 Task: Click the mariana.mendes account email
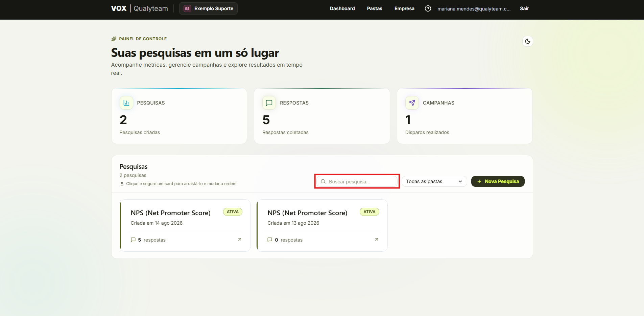[x=474, y=9]
